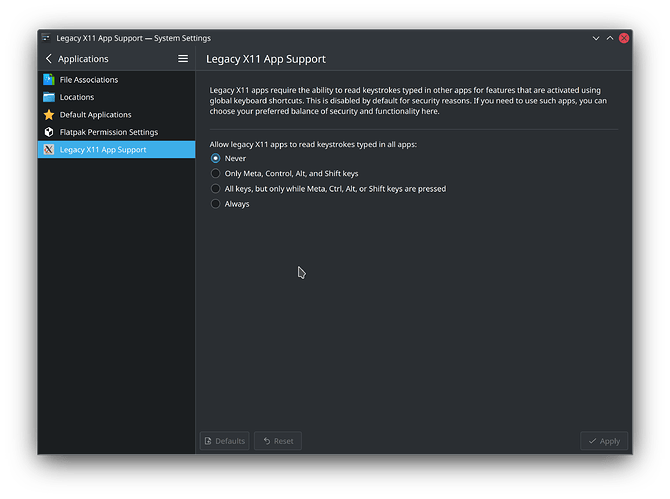670x499 pixels.
Task: Click the Legacy X11 App Support icon
Action: pos(49,150)
